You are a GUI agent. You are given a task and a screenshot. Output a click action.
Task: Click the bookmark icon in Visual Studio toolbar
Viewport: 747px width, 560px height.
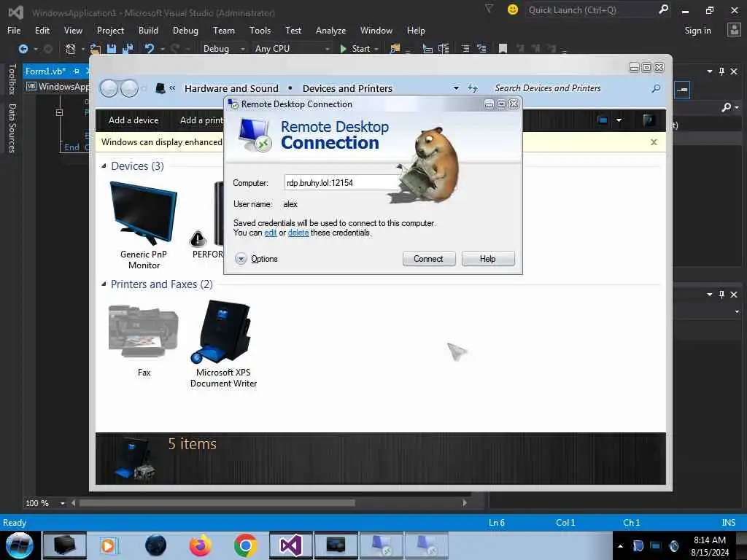click(503, 49)
